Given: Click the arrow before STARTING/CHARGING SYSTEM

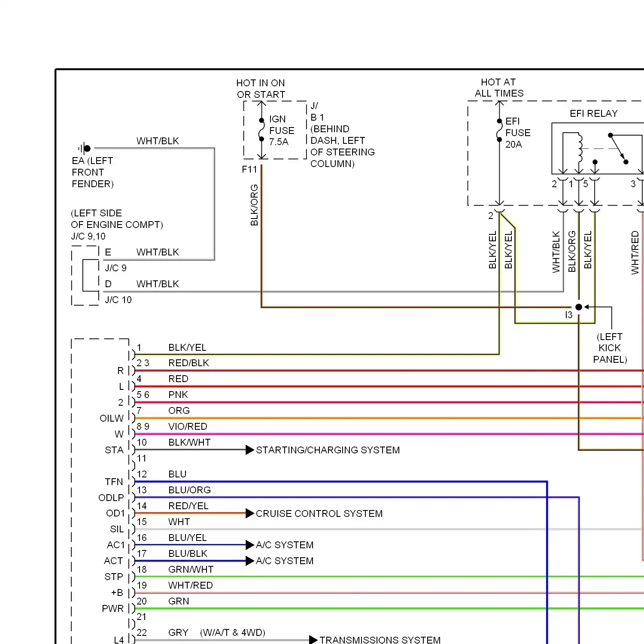Looking at the screenshot, I should (250, 450).
